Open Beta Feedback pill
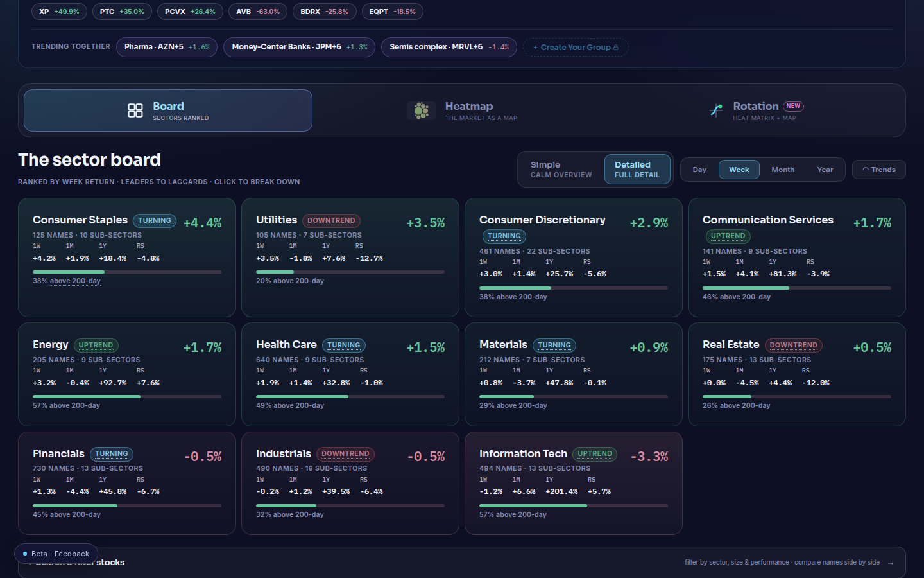This screenshot has width=924, height=578. [x=56, y=554]
